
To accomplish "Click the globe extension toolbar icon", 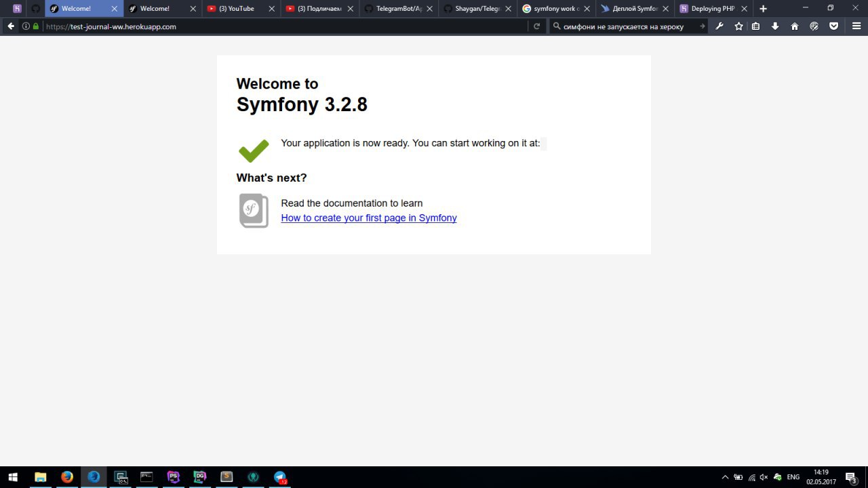I will (x=814, y=26).
